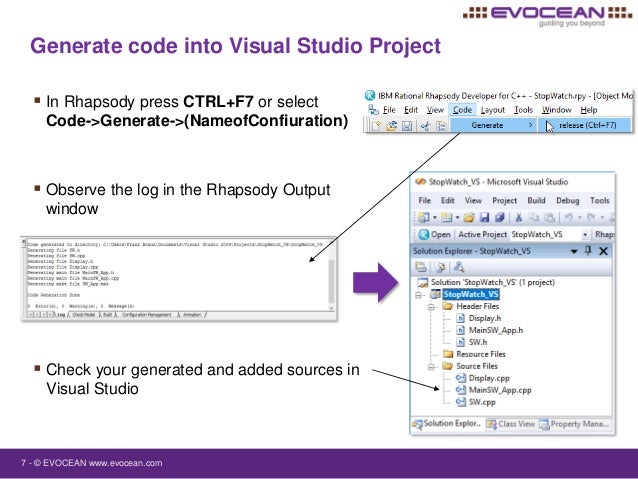This screenshot has height=479, width=638.
Task: Toggle Solution Explorer auto-hide pin
Action: pyautogui.click(x=588, y=251)
